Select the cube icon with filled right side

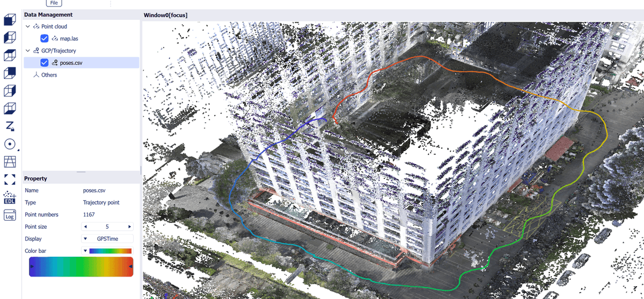[x=10, y=91]
